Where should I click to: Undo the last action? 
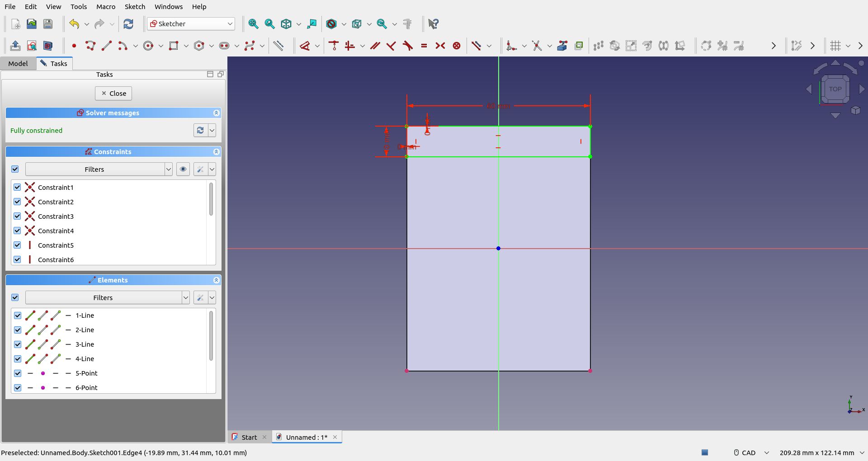click(74, 24)
